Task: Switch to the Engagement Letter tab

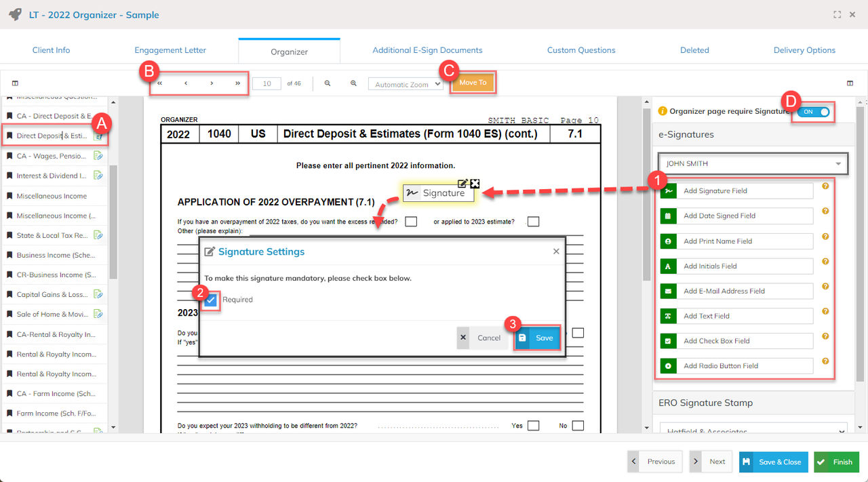Action: pos(170,50)
